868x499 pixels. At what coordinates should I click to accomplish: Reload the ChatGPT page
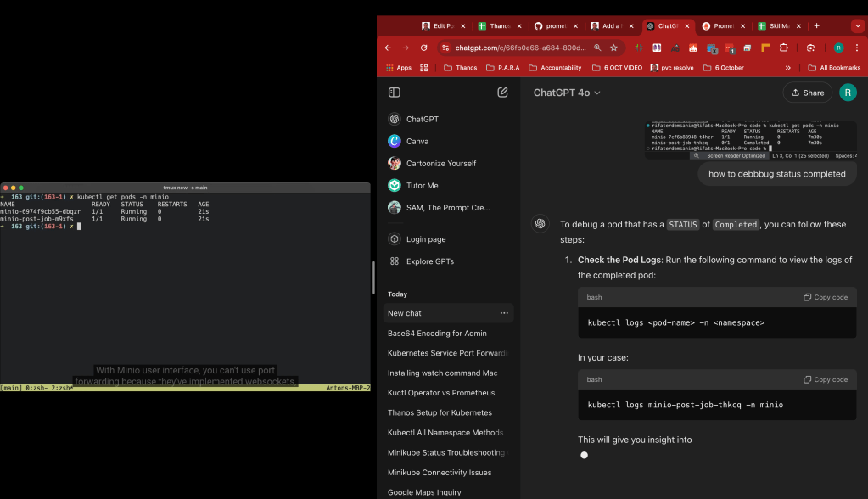click(x=424, y=48)
